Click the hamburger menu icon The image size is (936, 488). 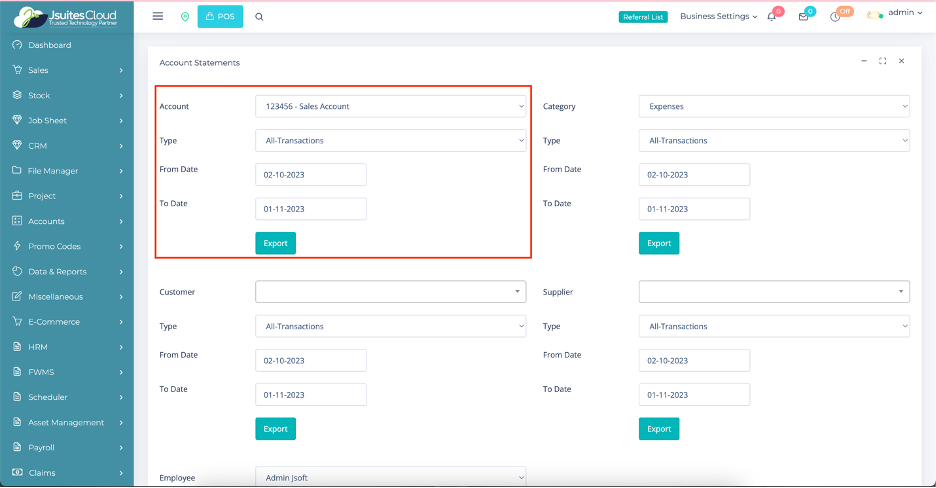158,16
